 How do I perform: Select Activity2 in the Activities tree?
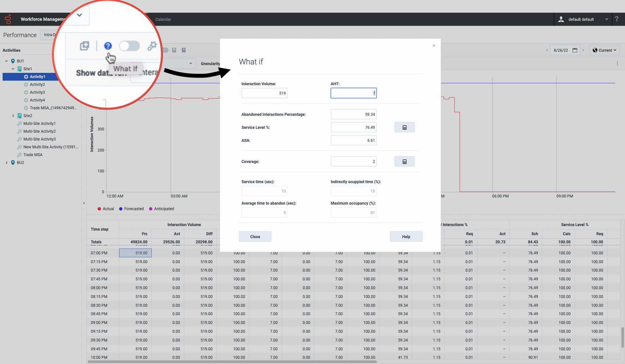(37, 85)
